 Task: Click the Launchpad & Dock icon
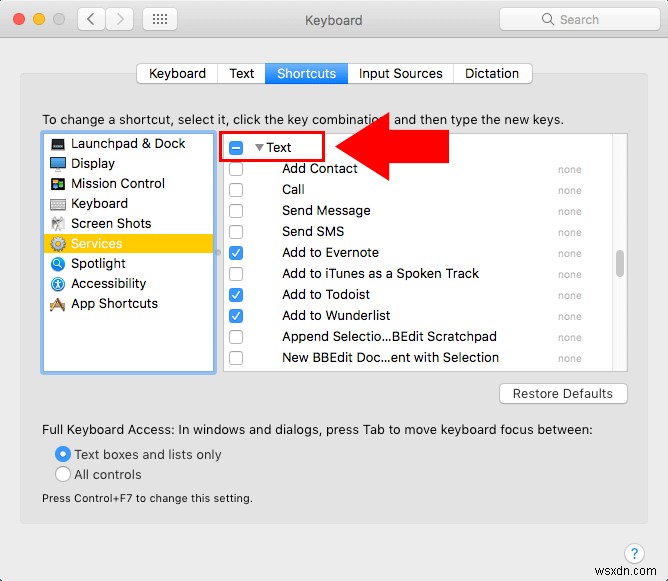tap(58, 144)
